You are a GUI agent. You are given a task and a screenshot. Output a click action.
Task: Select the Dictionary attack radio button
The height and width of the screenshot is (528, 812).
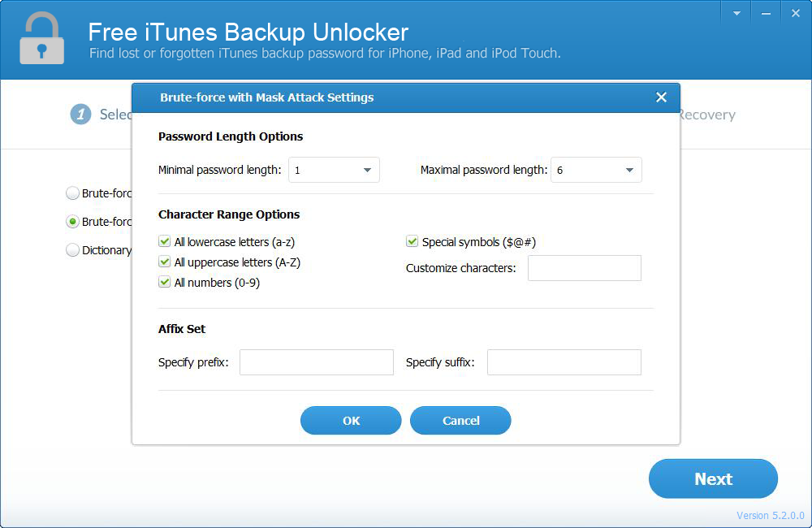(x=73, y=250)
